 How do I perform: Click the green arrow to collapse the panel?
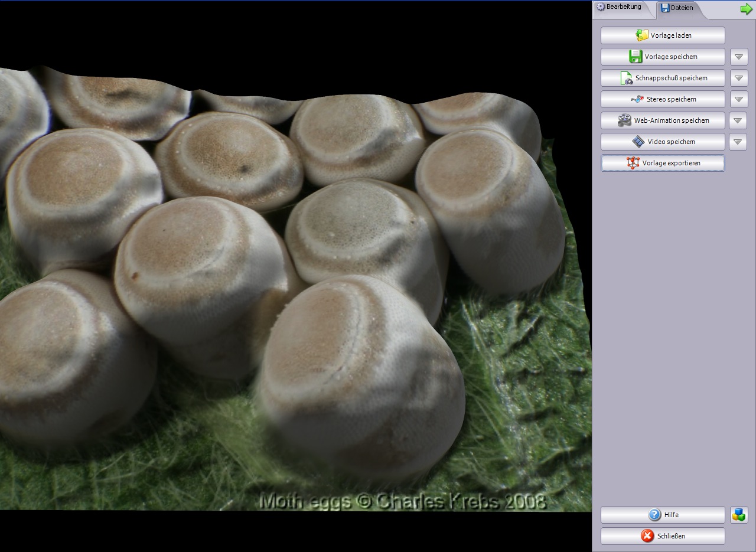[x=746, y=8]
